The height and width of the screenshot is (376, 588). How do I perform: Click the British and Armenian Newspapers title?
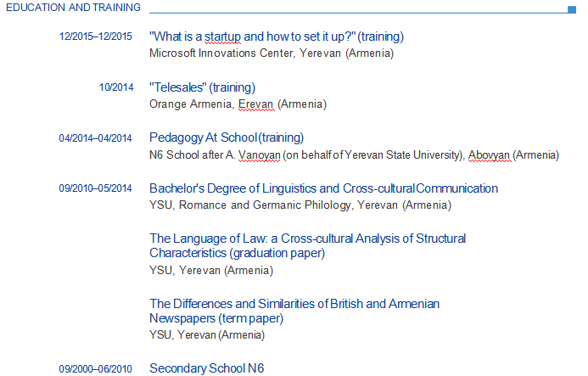(294, 311)
